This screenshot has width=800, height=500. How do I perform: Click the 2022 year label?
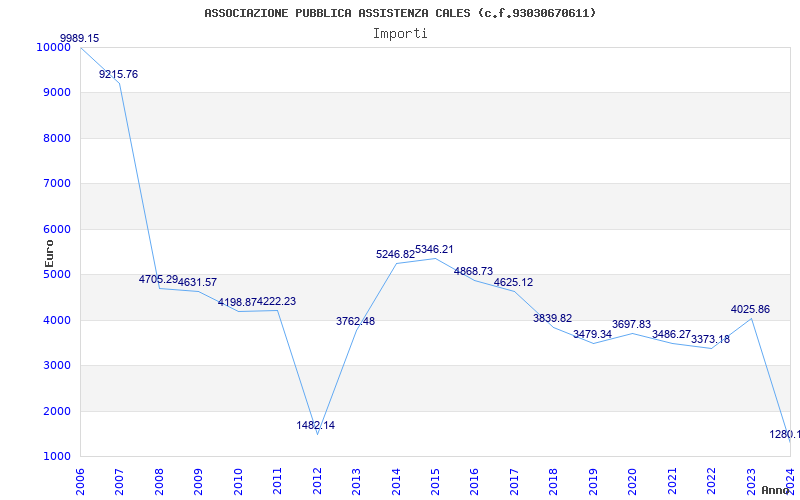[x=712, y=481]
